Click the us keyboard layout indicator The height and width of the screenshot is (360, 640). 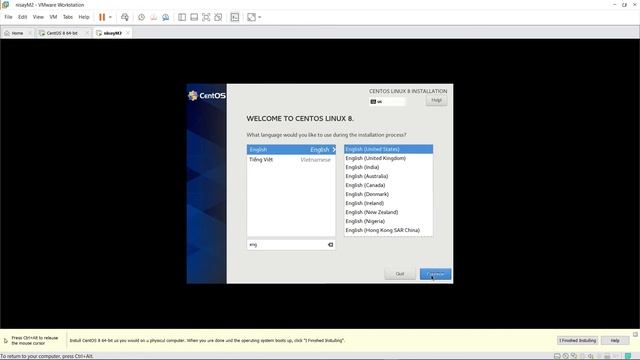(x=387, y=102)
